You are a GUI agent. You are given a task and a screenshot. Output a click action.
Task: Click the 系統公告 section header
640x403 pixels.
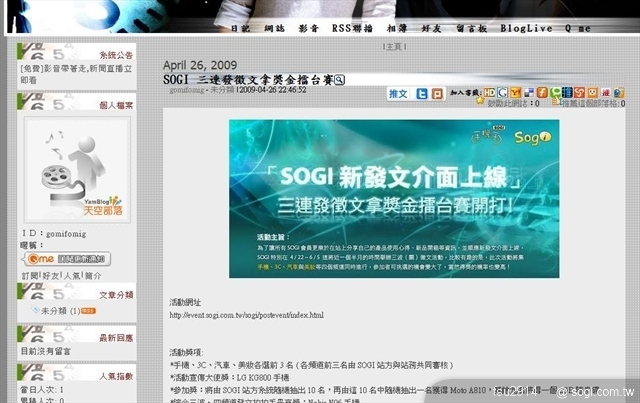(x=77, y=51)
